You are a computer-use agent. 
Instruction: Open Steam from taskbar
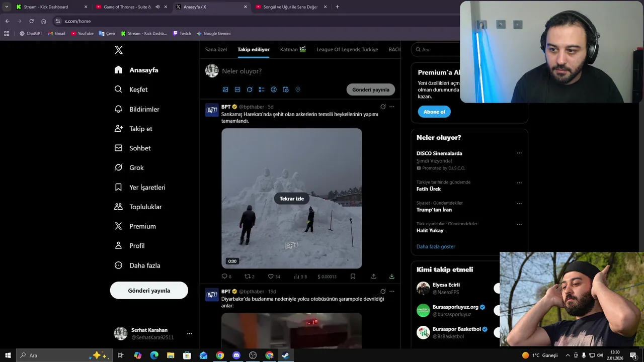click(285, 355)
